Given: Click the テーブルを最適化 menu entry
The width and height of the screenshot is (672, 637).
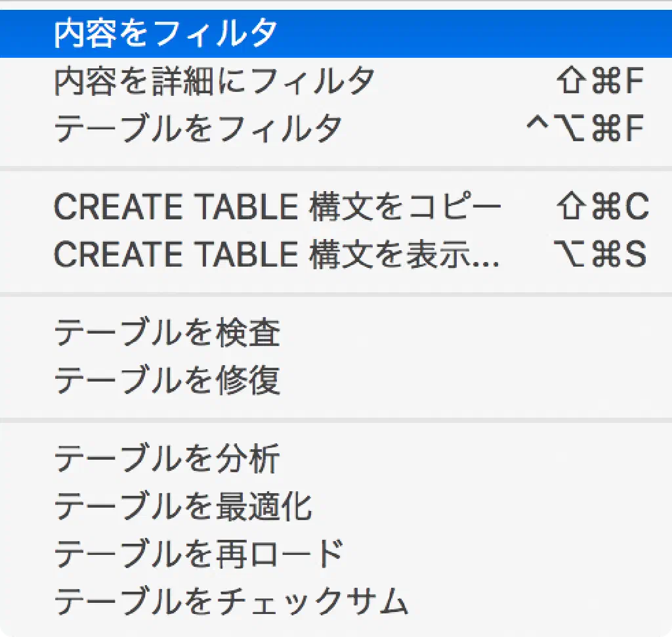Looking at the screenshot, I should point(182,506).
